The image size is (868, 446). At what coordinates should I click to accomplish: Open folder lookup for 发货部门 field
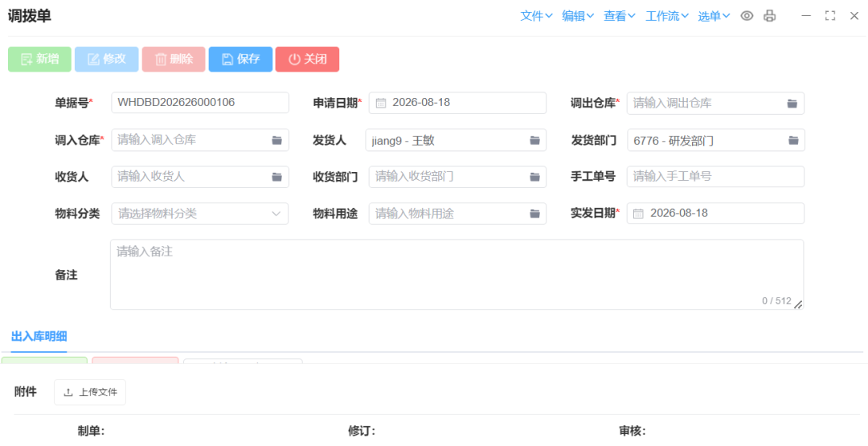click(793, 141)
